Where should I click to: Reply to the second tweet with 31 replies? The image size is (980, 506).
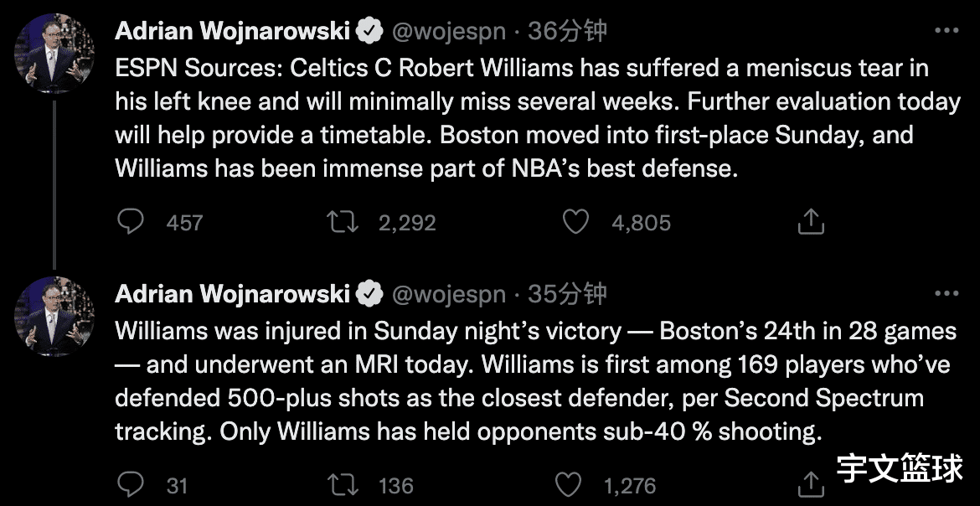coord(131,485)
